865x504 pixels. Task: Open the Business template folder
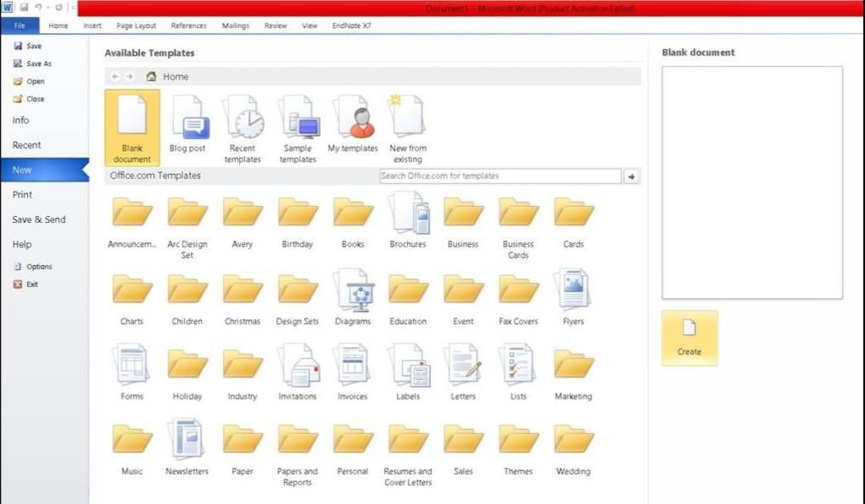click(463, 220)
